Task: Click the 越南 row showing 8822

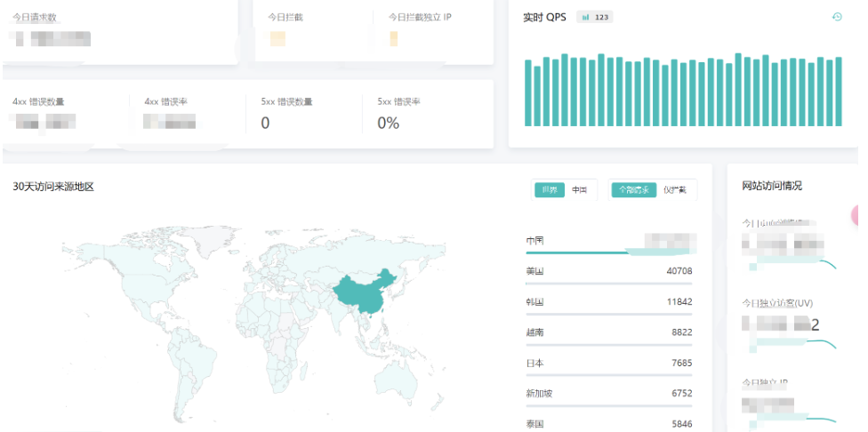Action: (608, 332)
